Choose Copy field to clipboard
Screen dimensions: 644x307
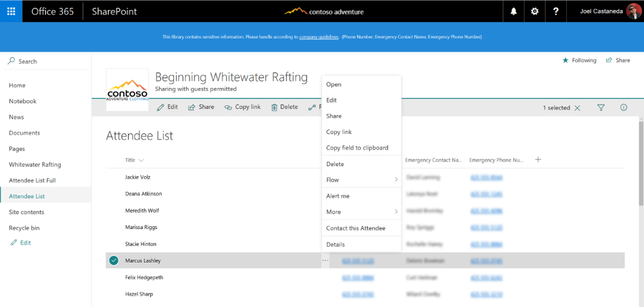point(361,147)
